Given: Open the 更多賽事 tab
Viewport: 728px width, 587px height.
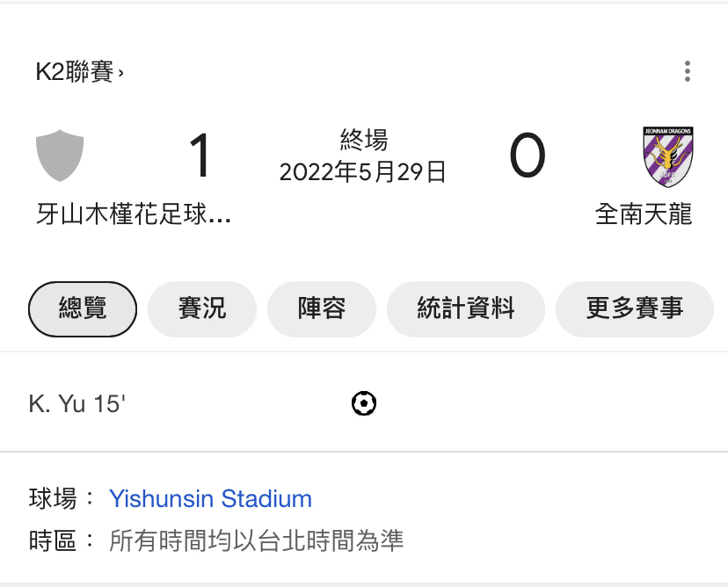Looking at the screenshot, I should 635,309.
